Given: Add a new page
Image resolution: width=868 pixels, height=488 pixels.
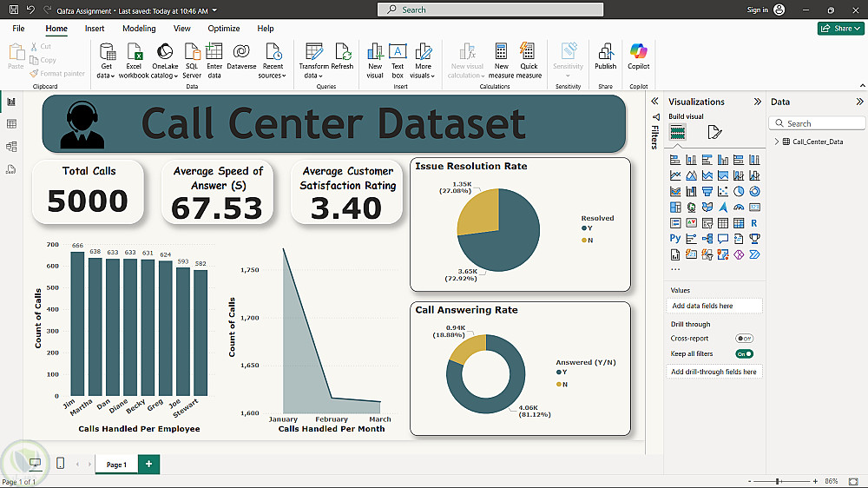Looking at the screenshot, I should click(x=149, y=465).
